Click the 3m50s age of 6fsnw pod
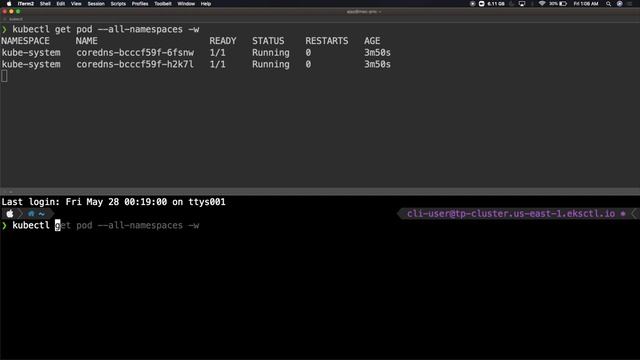640x360 pixels. pyautogui.click(x=378, y=53)
